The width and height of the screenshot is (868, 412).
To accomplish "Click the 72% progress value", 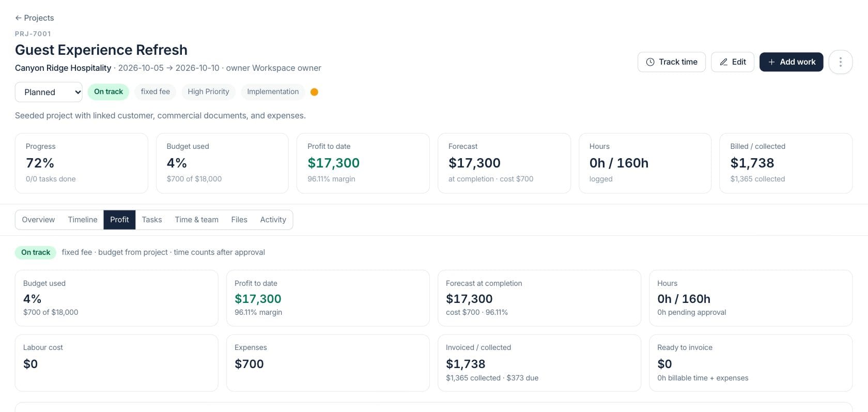I will click(40, 163).
